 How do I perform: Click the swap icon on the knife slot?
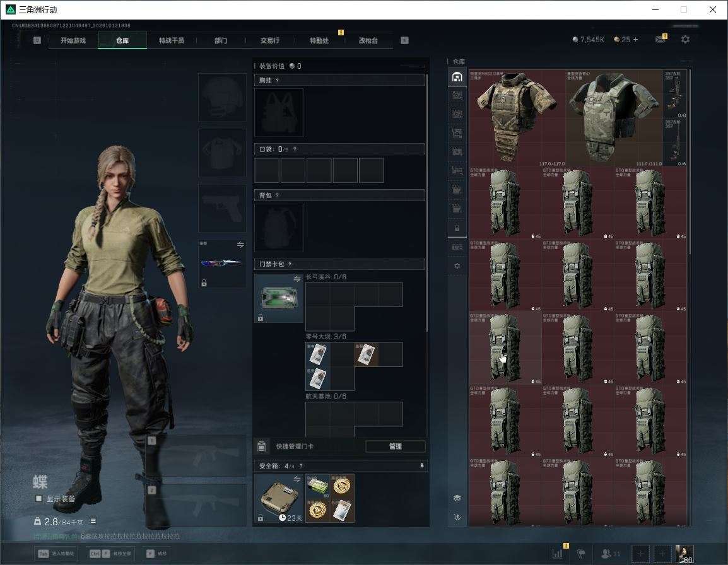tap(240, 245)
